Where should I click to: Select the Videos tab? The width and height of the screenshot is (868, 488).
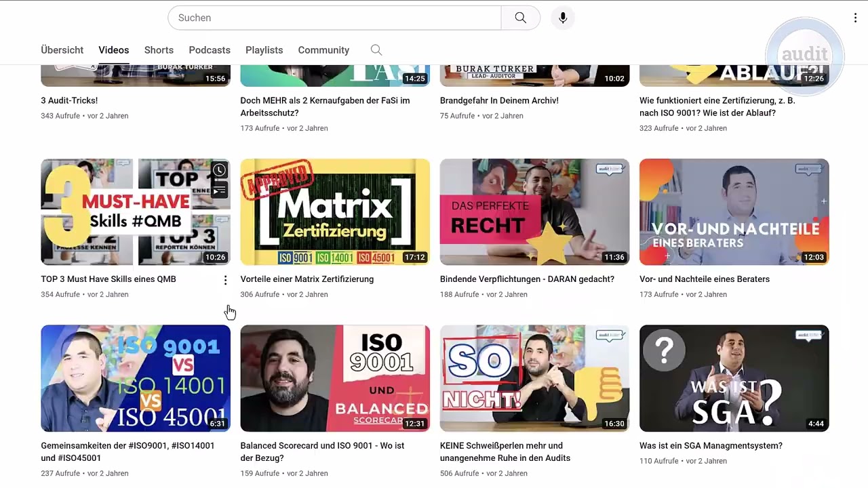coord(114,50)
